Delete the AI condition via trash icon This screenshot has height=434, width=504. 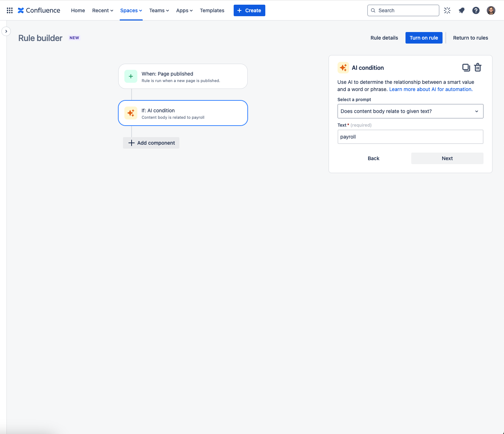[478, 67]
